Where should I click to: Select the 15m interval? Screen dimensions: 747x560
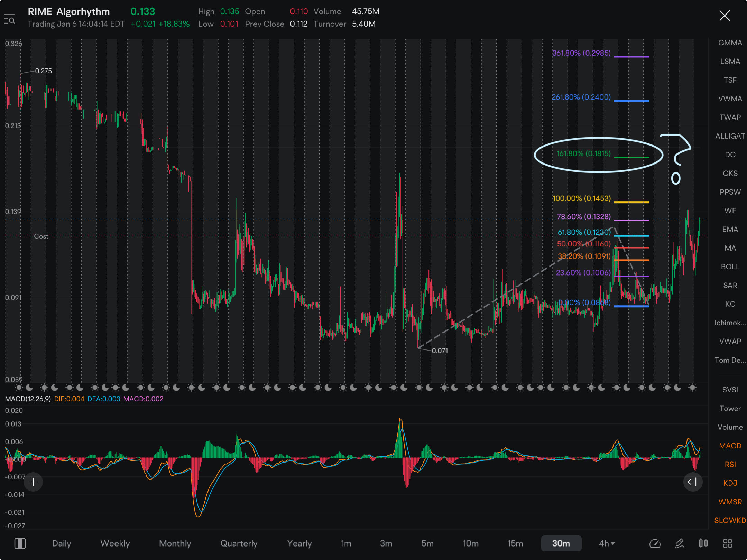coord(515,543)
